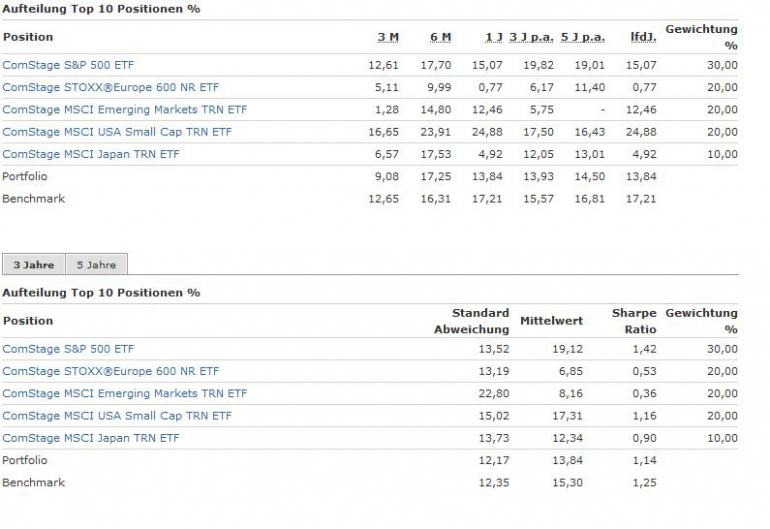
Task: Click the Sharpe Ratio column header
Action: point(634,321)
